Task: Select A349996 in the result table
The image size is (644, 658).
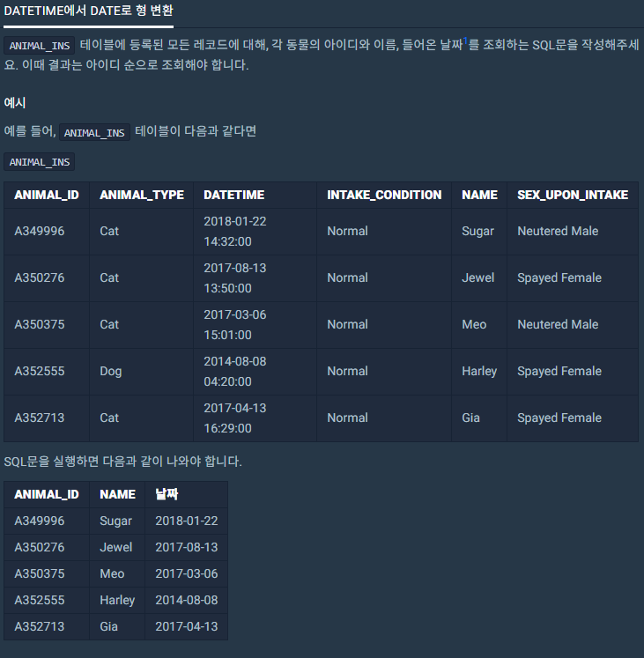Action: point(40,521)
